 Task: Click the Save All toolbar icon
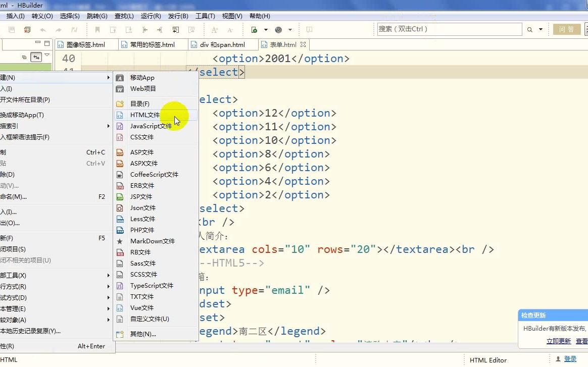[x=26, y=30]
